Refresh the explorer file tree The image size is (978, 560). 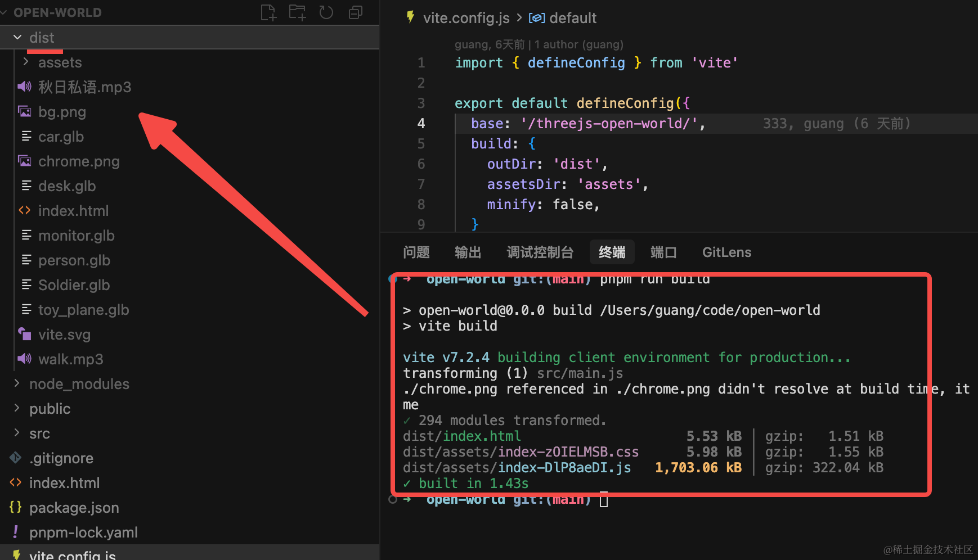click(326, 12)
